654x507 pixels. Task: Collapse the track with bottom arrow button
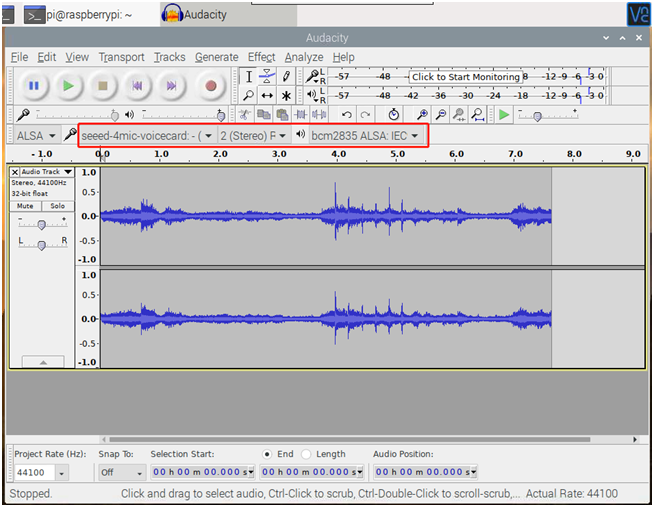coord(43,362)
